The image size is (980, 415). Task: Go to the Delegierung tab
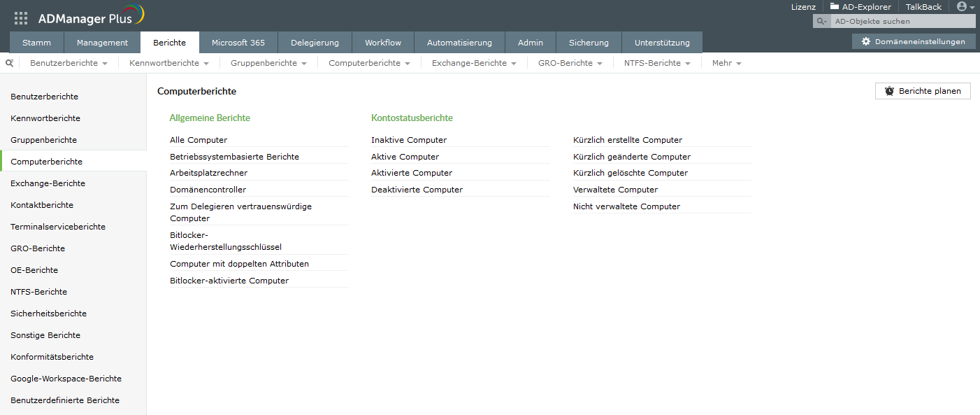(x=315, y=43)
